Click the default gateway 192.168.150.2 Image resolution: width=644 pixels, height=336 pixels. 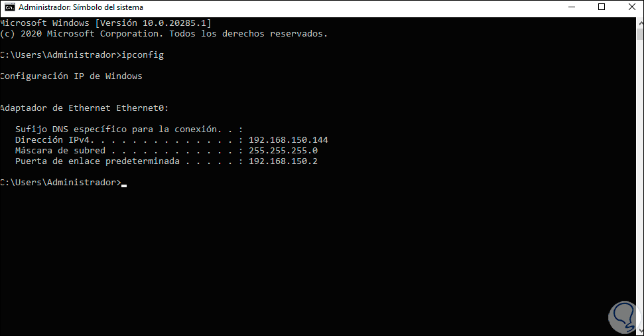tap(283, 161)
